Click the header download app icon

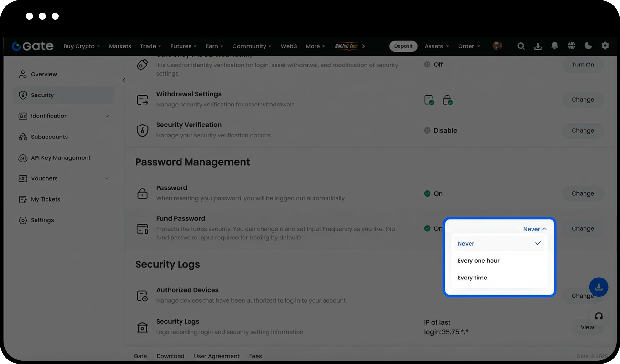tap(538, 46)
